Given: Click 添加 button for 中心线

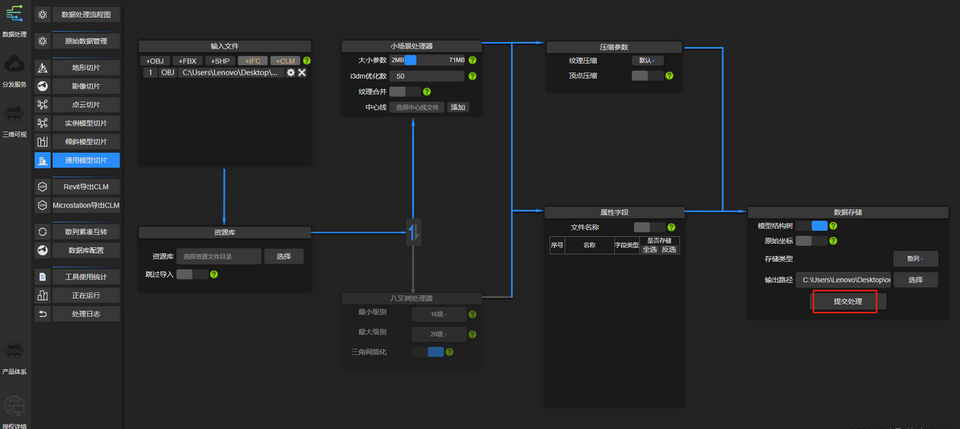Looking at the screenshot, I should click(458, 107).
